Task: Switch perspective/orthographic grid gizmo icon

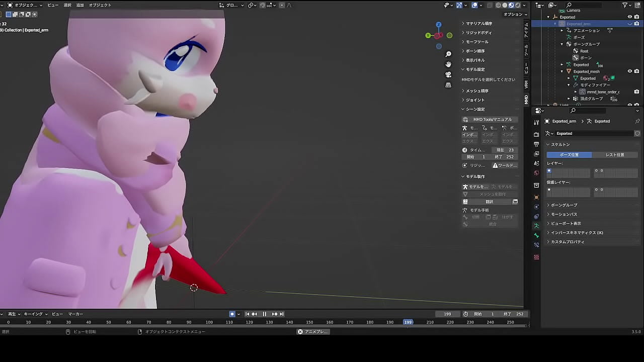Action: tap(448, 85)
